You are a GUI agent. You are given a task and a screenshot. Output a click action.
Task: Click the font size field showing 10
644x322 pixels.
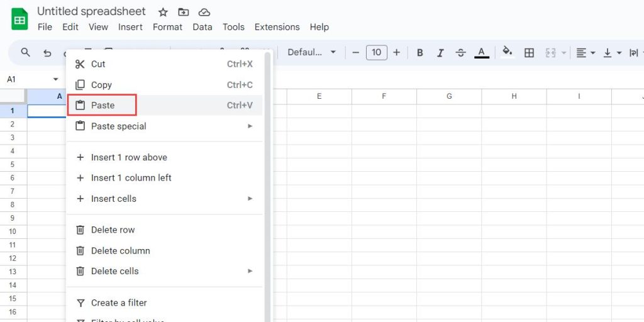click(376, 53)
